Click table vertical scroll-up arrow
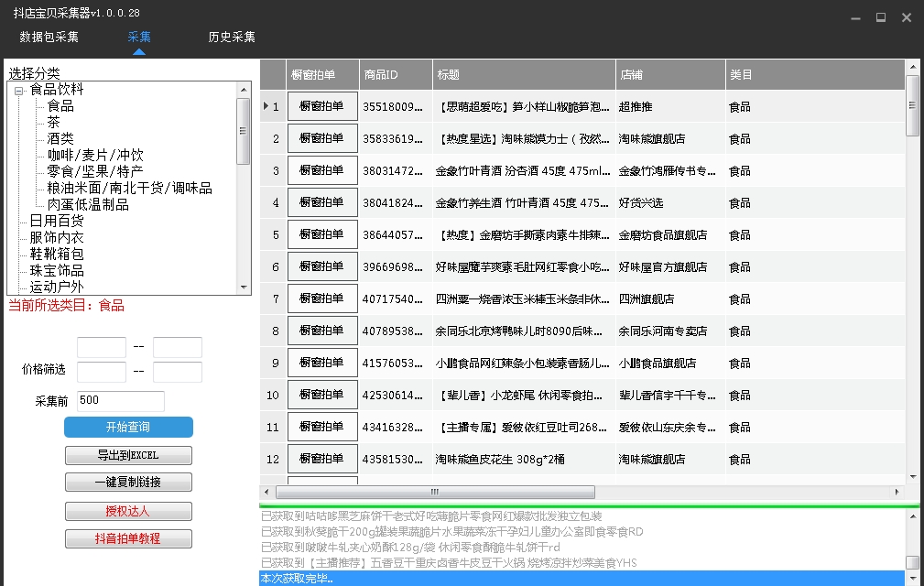This screenshot has width=924, height=586. click(912, 67)
